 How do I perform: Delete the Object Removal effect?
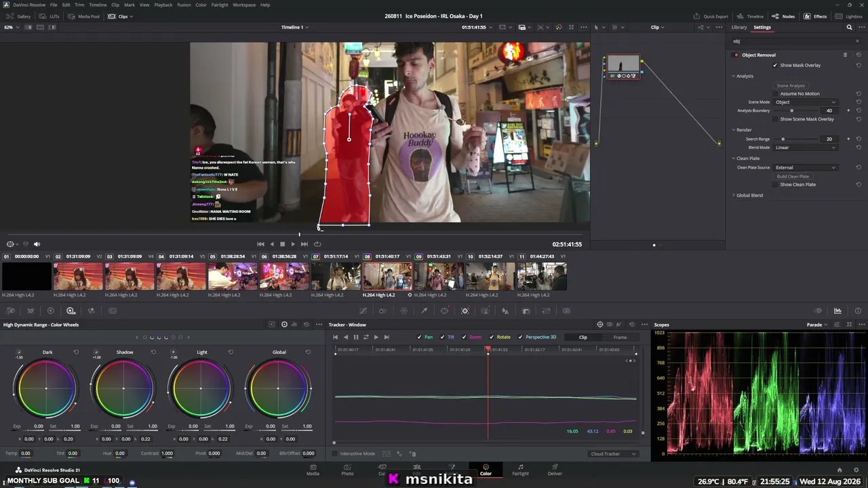pos(845,55)
